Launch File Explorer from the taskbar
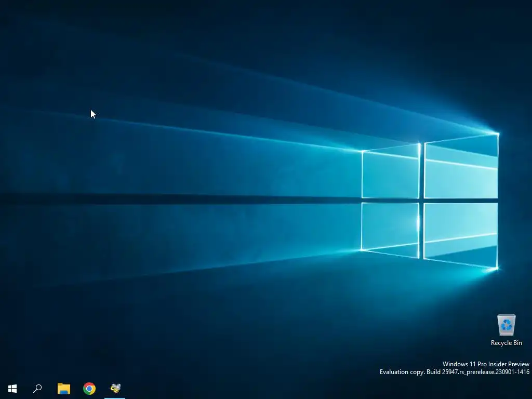The height and width of the screenshot is (399, 532). [63, 389]
